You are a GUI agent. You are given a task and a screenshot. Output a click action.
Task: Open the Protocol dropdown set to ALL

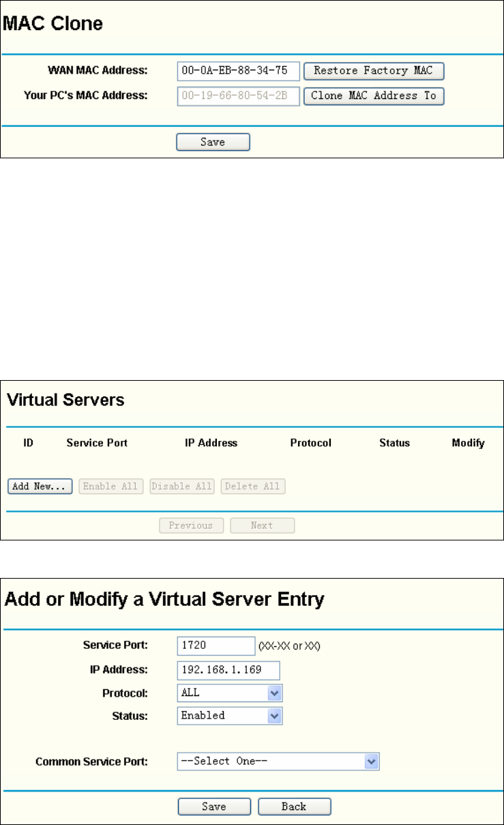point(229,693)
